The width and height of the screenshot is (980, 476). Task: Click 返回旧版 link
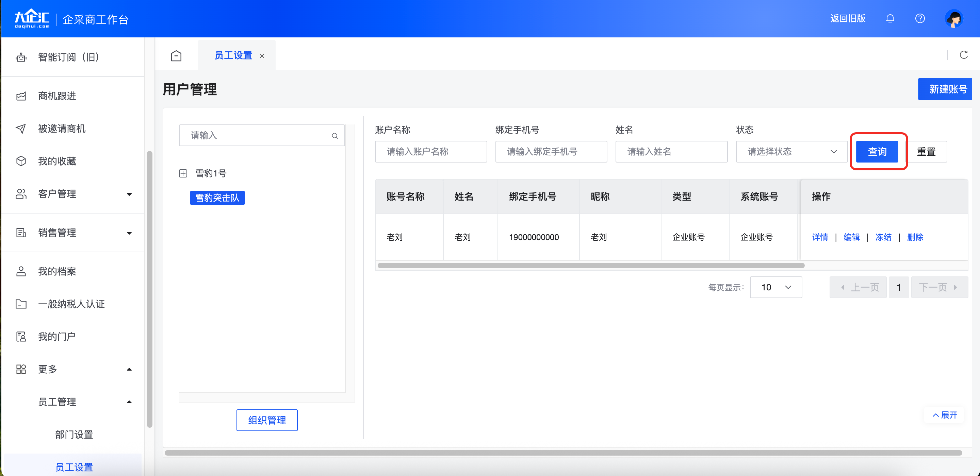pyautogui.click(x=848, y=19)
